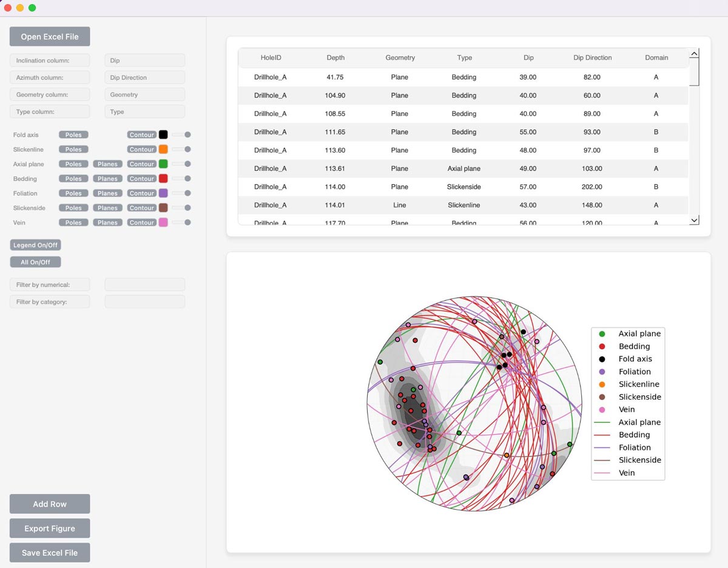Click the Fold axis black color swatch
728x568 pixels.
[163, 135]
